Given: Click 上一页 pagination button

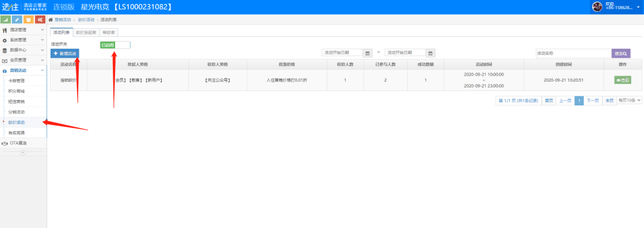Looking at the screenshot, I should (x=565, y=101).
